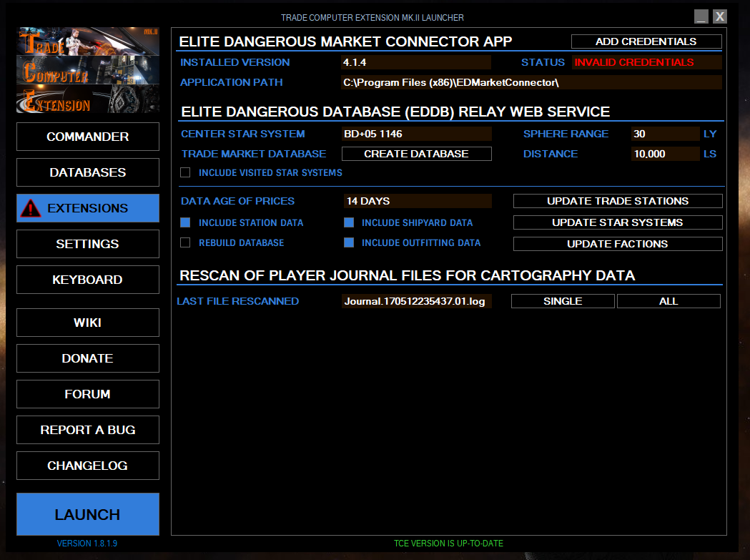Open the Settings section
750x560 pixels.
coord(88,244)
